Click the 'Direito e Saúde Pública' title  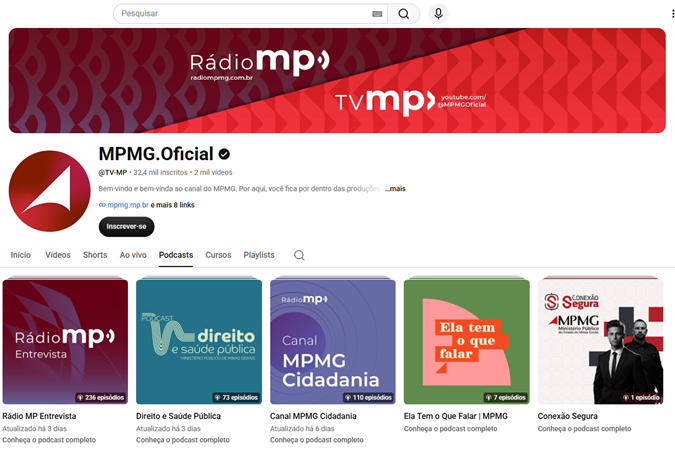point(178,416)
